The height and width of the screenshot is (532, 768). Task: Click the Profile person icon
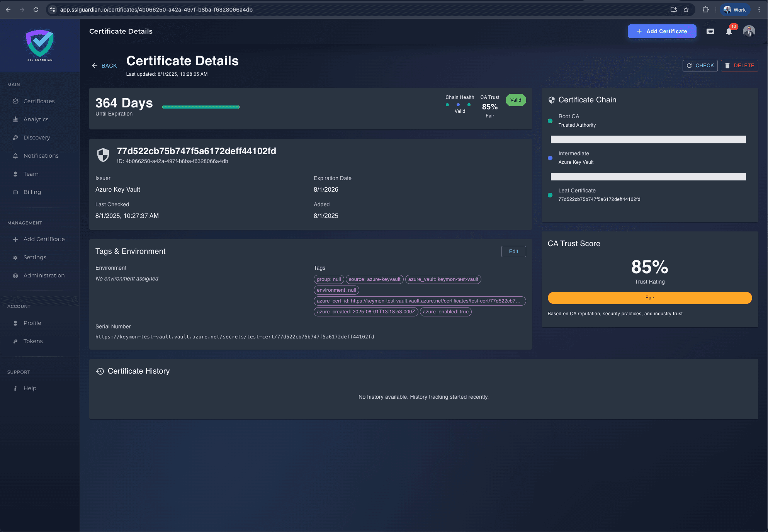pyautogui.click(x=15, y=323)
